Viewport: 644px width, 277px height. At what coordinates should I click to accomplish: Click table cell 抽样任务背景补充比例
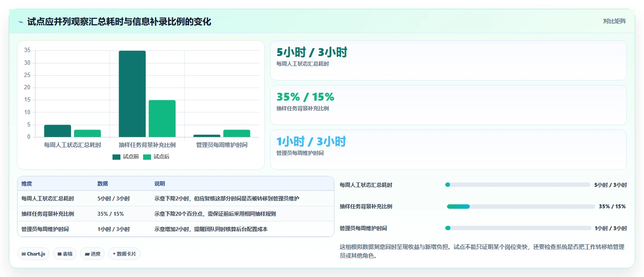tap(48, 214)
